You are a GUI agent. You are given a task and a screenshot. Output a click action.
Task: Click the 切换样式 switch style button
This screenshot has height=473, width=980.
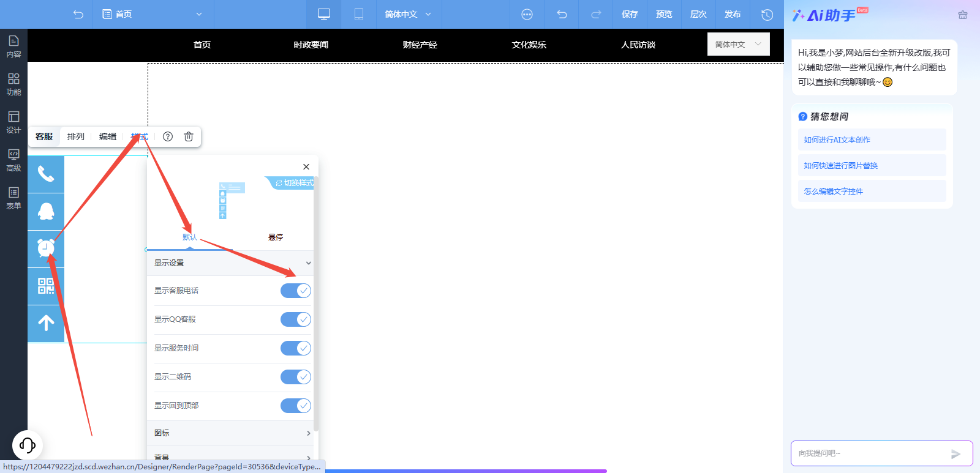point(290,183)
